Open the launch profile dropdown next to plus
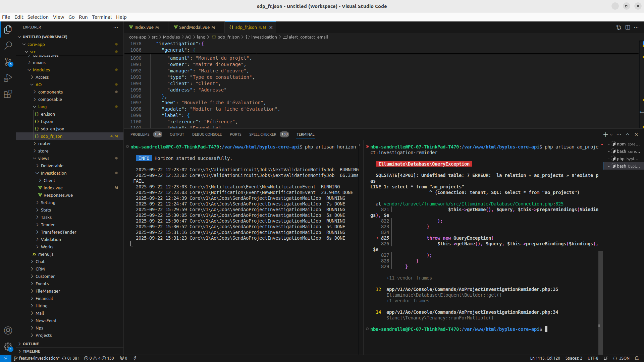 611,135
